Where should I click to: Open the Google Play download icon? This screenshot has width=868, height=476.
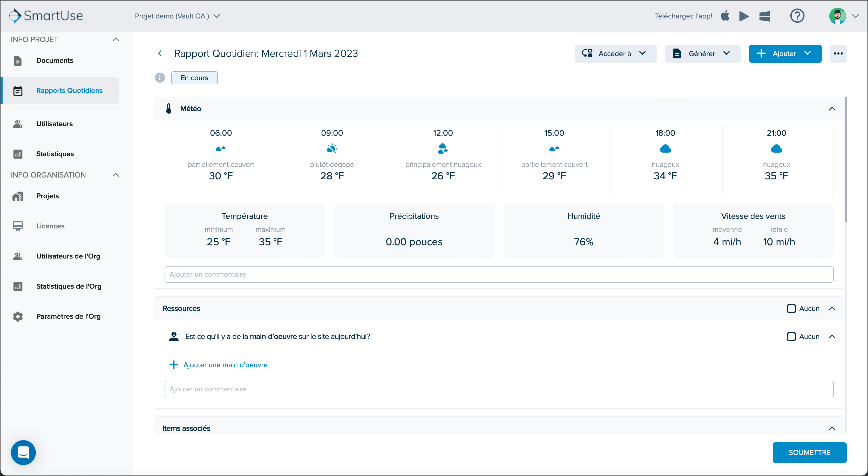pyautogui.click(x=744, y=16)
